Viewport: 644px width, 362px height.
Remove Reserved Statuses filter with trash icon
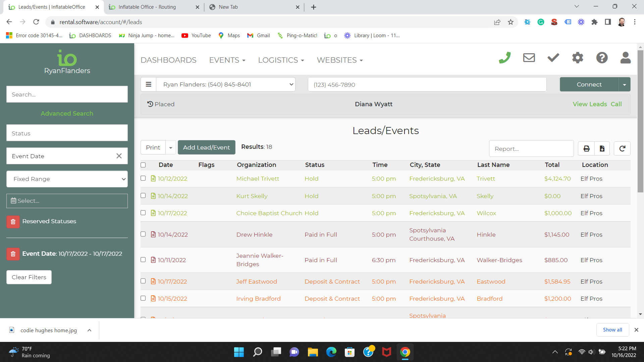tap(13, 222)
